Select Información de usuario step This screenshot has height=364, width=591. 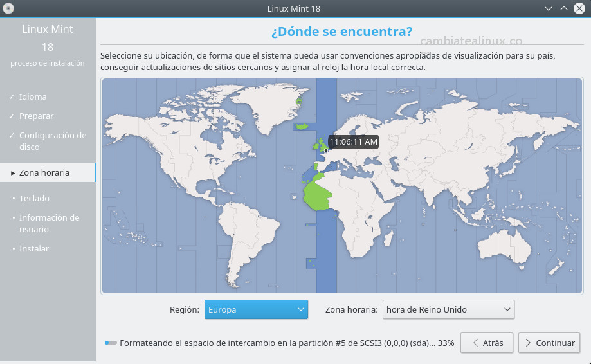(49, 223)
